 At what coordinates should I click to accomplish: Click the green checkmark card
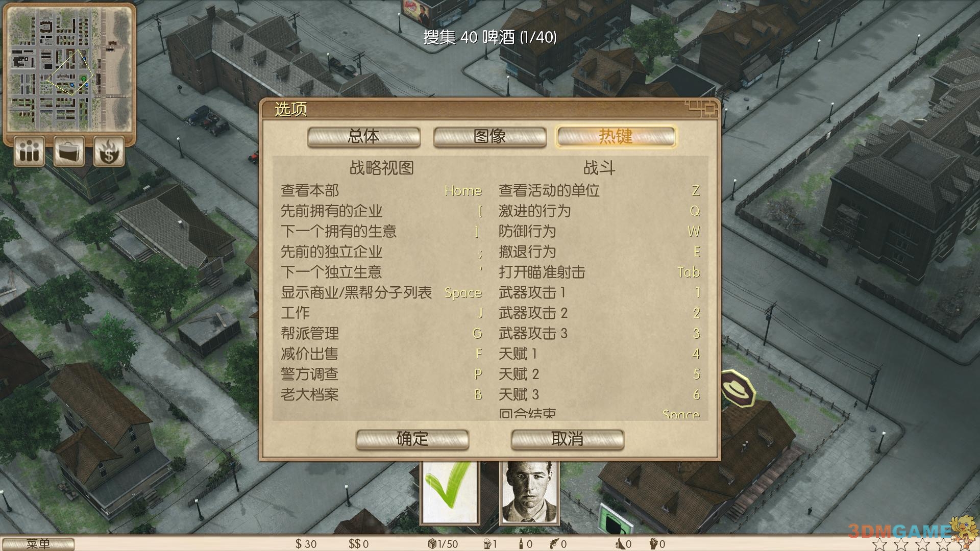click(x=450, y=493)
